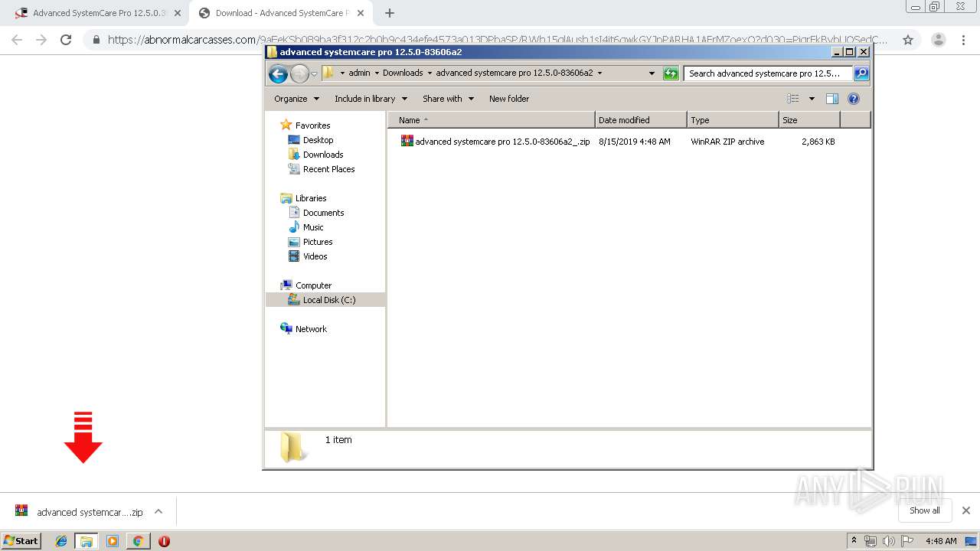Open Chrome three-dot menu
The image size is (980, 551).
[963, 40]
